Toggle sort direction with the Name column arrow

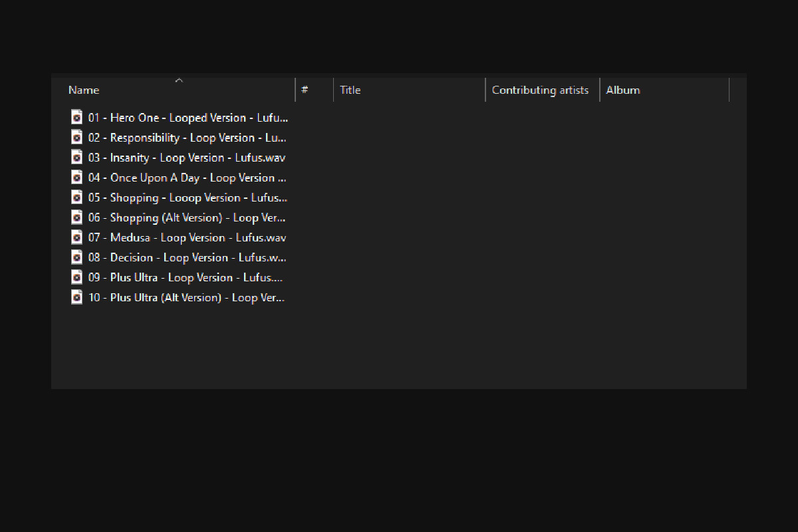click(x=179, y=80)
